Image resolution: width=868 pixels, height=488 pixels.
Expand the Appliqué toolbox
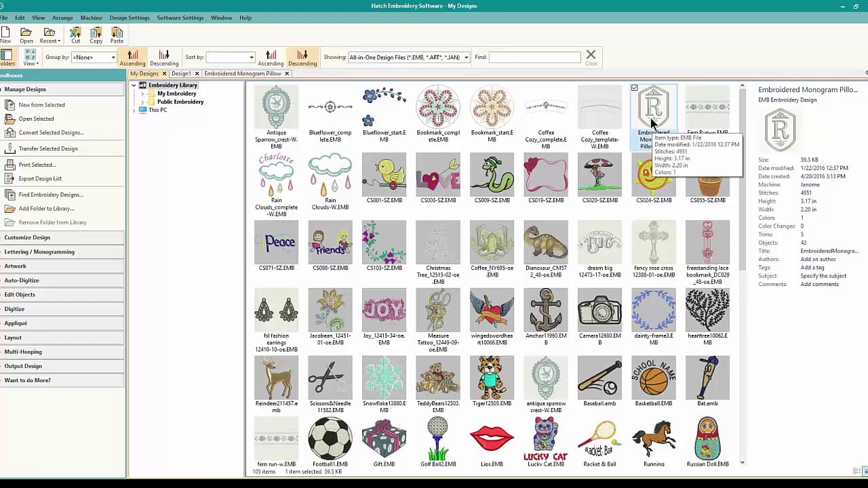click(62, 323)
